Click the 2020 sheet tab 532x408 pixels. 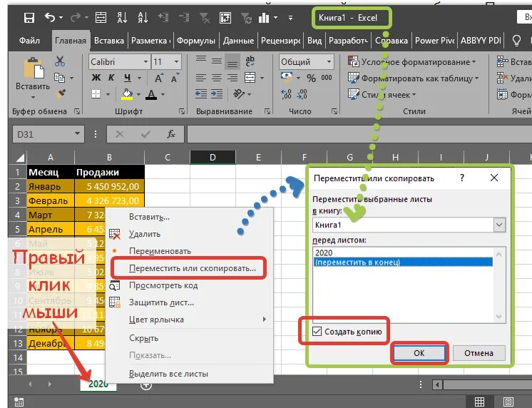[x=98, y=384]
